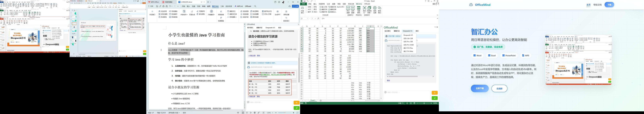Tick the 中文 checkbox in Excel ribbon

pyautogui.click(x=307, y=10)
